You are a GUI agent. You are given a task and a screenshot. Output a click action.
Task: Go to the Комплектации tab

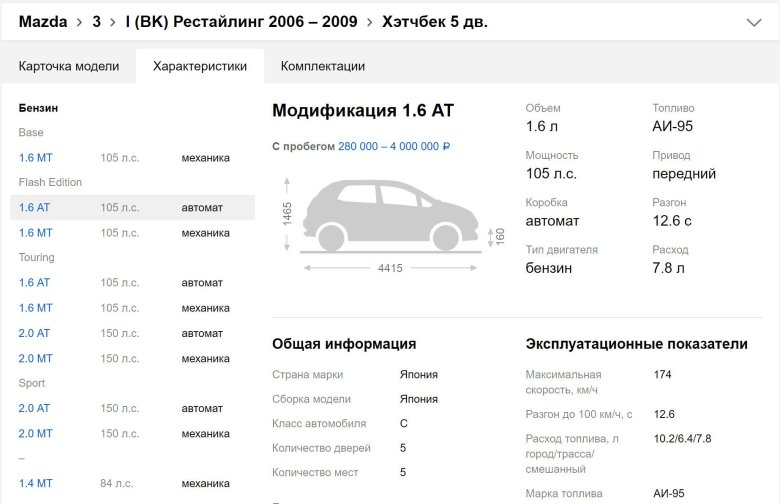coord(322,67)
